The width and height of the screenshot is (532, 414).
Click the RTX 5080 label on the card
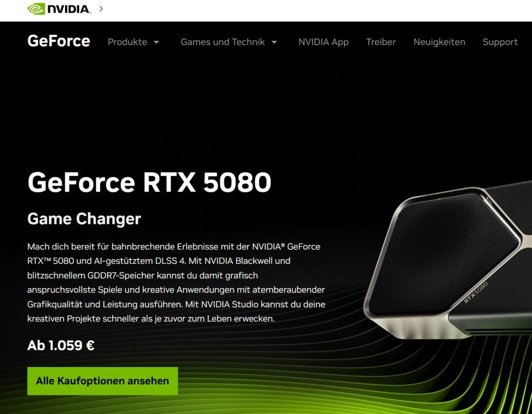tap(476, 293)
